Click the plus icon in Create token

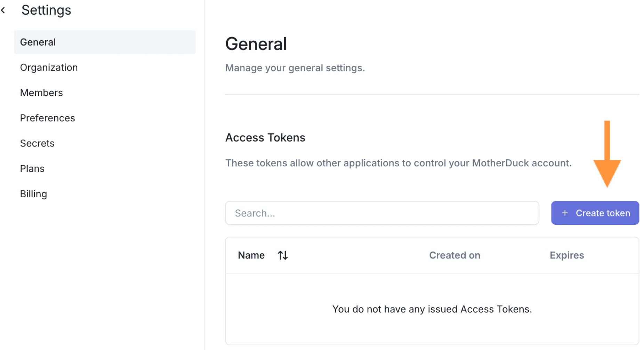(565, 213)
